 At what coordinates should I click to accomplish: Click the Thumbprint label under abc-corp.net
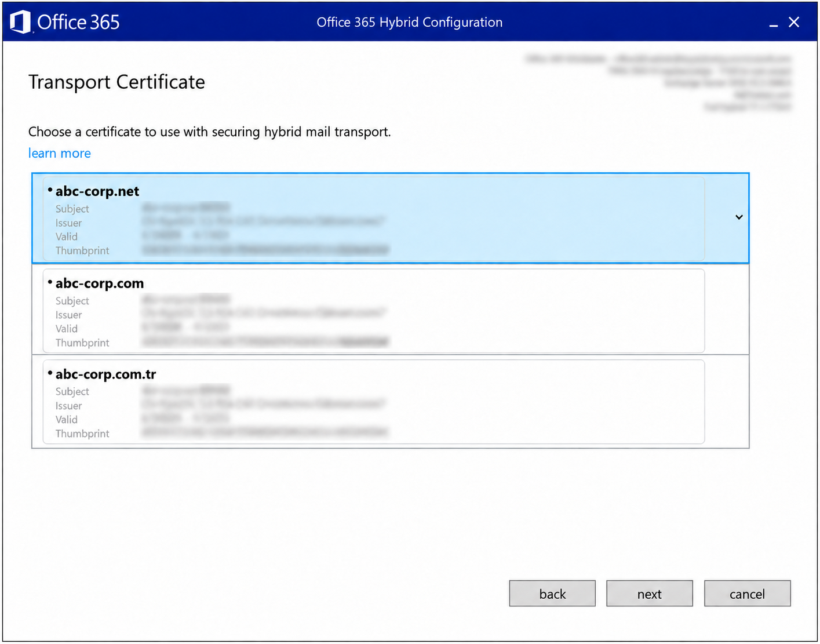coord(82,250)
